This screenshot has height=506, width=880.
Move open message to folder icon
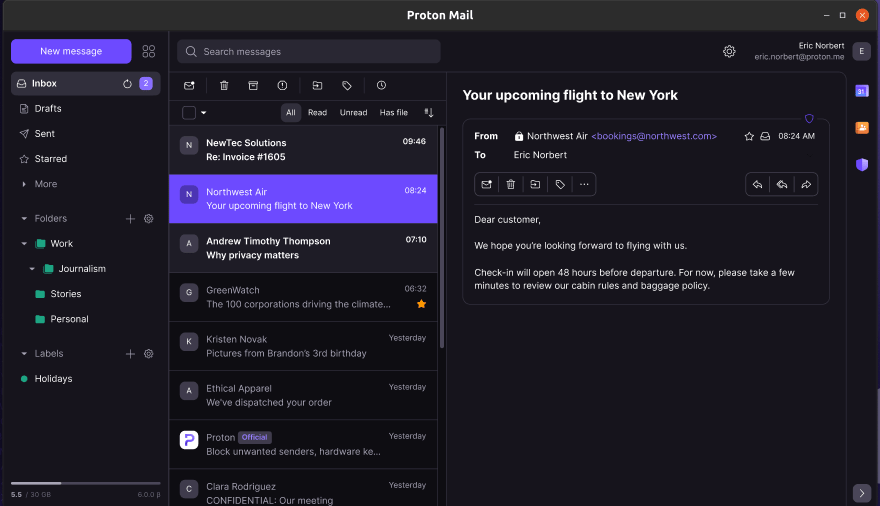[x=535, y=184]
